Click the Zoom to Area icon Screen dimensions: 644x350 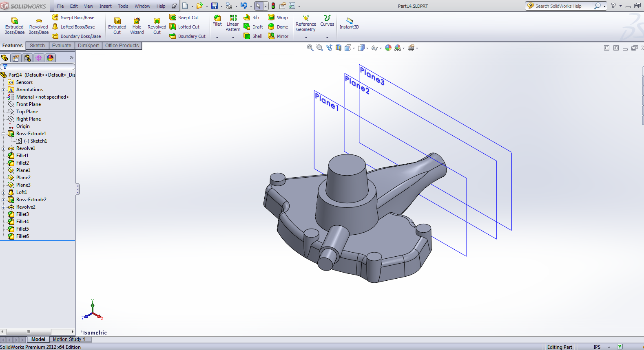[x=320, y=48]
